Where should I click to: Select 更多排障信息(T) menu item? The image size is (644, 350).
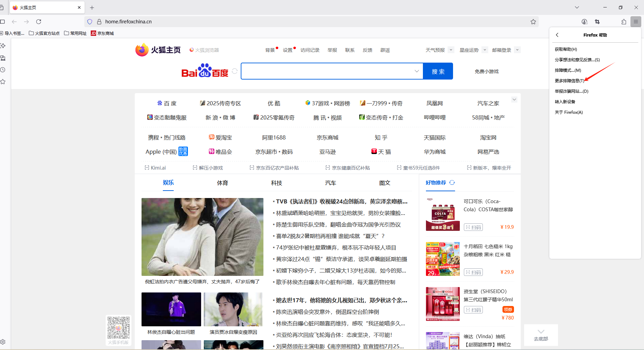[595, 81]
